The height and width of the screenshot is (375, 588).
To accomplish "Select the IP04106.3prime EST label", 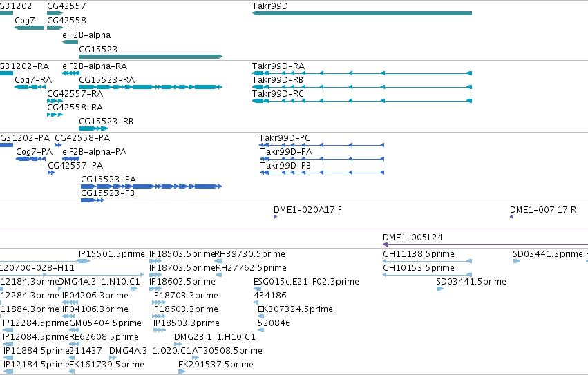I will tap(95, 309).
